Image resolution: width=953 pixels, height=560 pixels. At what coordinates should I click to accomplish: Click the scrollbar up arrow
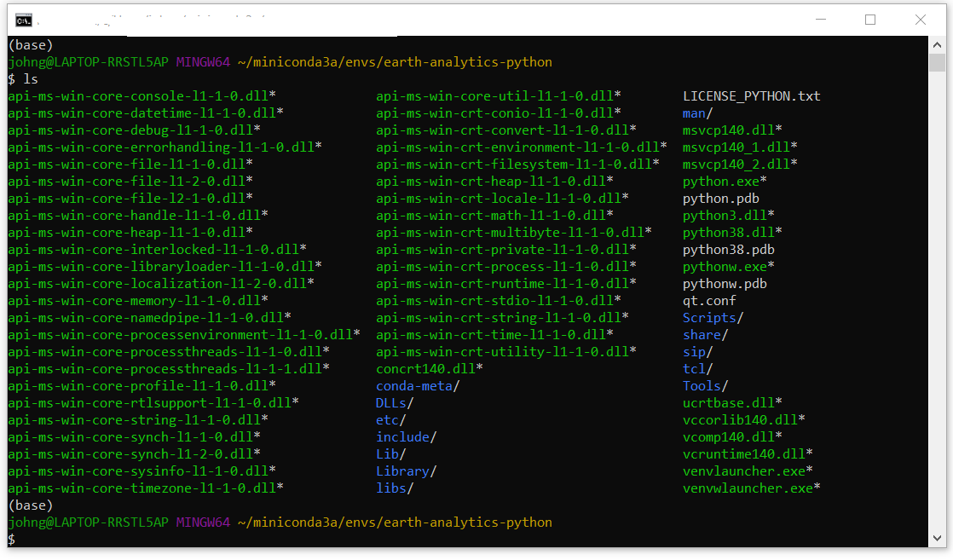[x=937, y=44]
